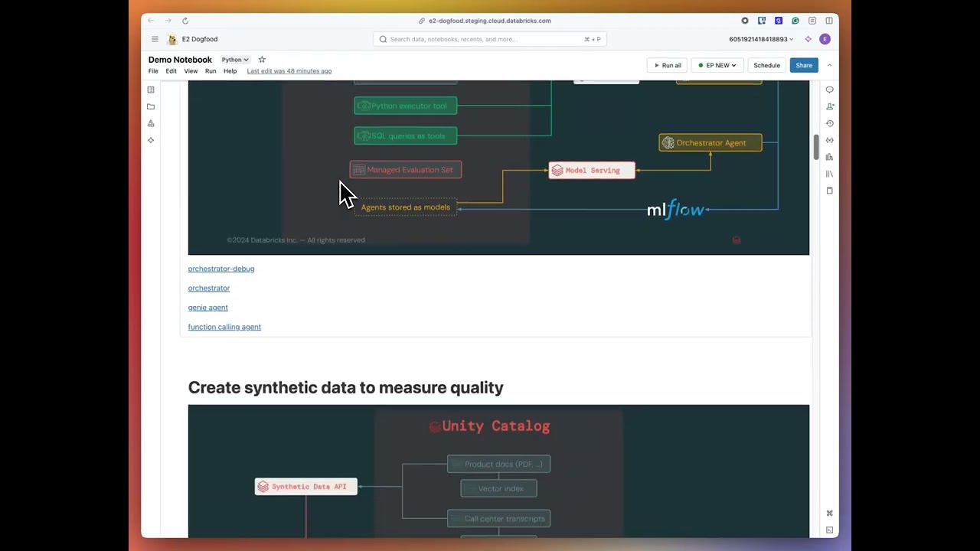Click the Synthetic Data API box
Screen dimensions: 980x551
pyautogui.click(x=306, y=487)
